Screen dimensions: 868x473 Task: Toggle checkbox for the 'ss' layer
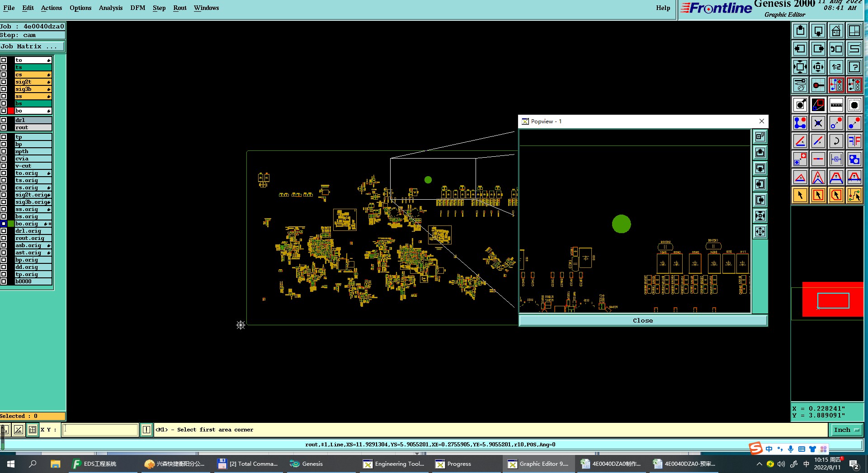click(4, 96)
